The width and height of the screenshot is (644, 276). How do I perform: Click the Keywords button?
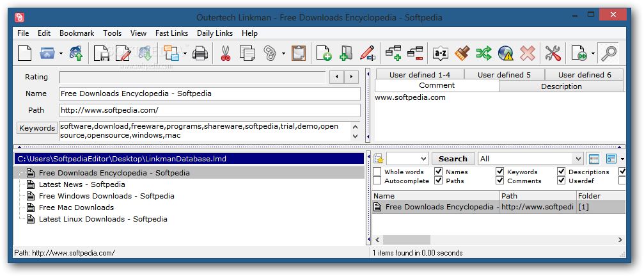[x=37, y=128]
